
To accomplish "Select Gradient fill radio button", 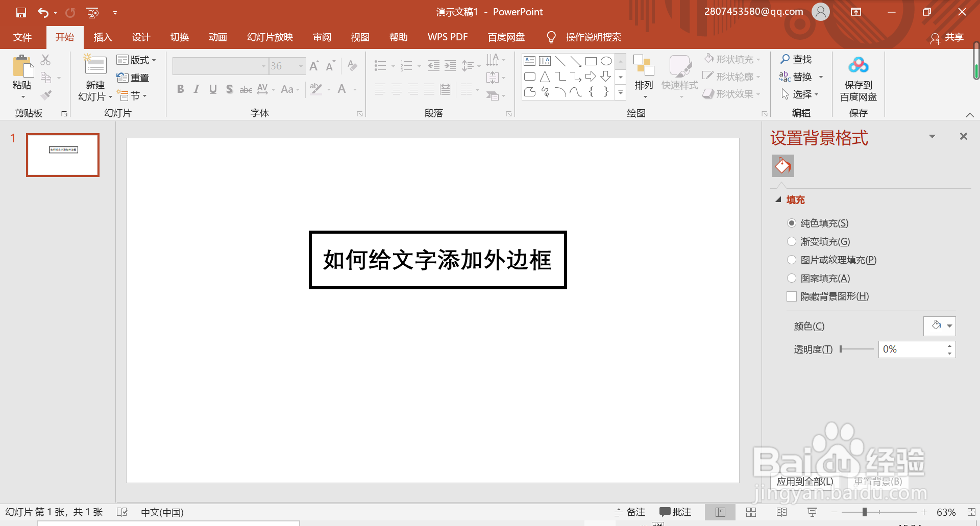I will point(792,241).
